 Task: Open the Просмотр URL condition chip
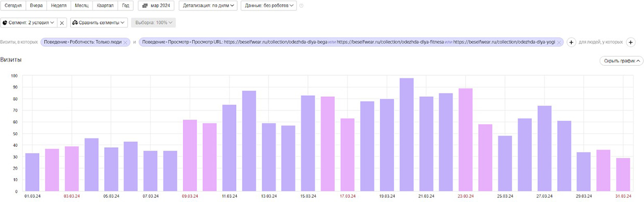coord(348,43)
